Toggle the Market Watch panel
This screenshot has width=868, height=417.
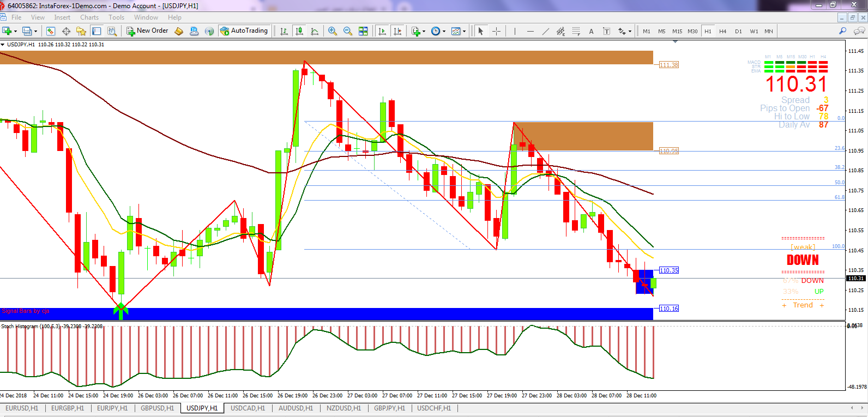click(x=51, y=31)
